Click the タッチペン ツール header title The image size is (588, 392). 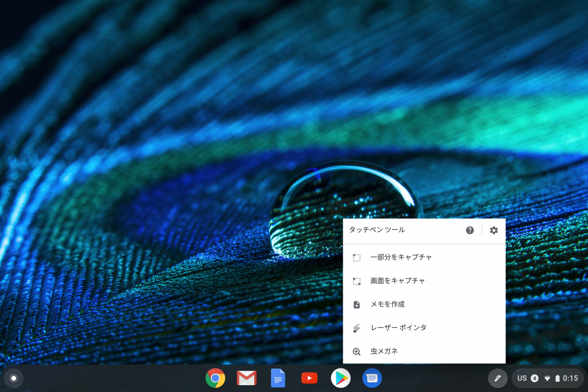tap(377, 230)
